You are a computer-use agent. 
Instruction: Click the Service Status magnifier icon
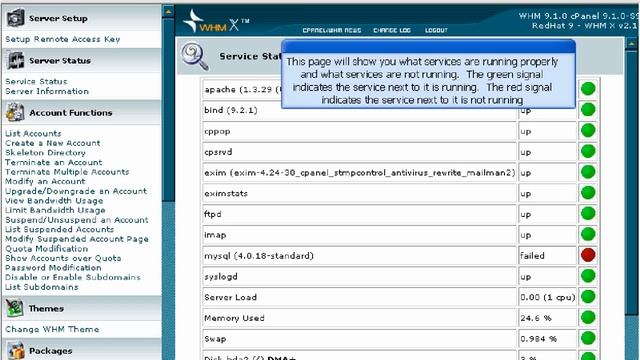click(x=195, y=56)
